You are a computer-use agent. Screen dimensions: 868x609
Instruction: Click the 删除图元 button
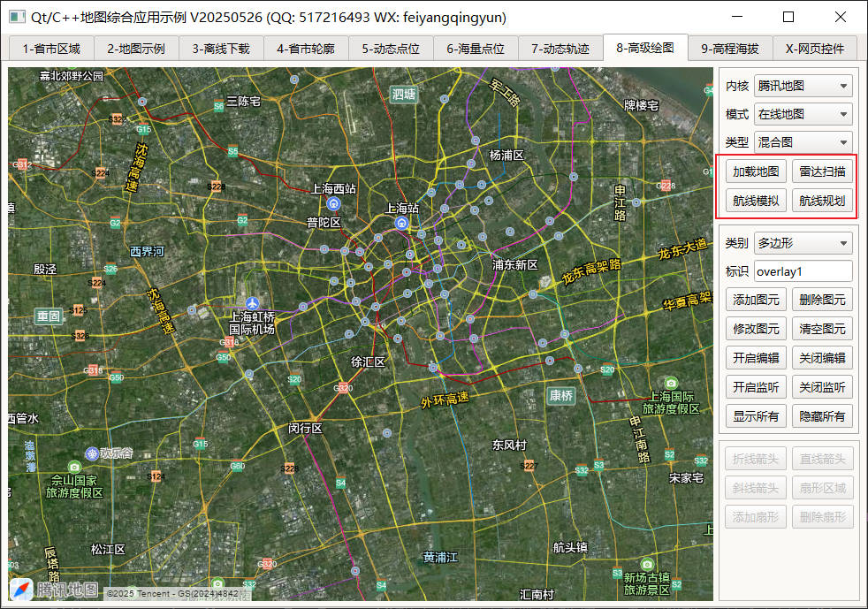[x=822, y=300]
